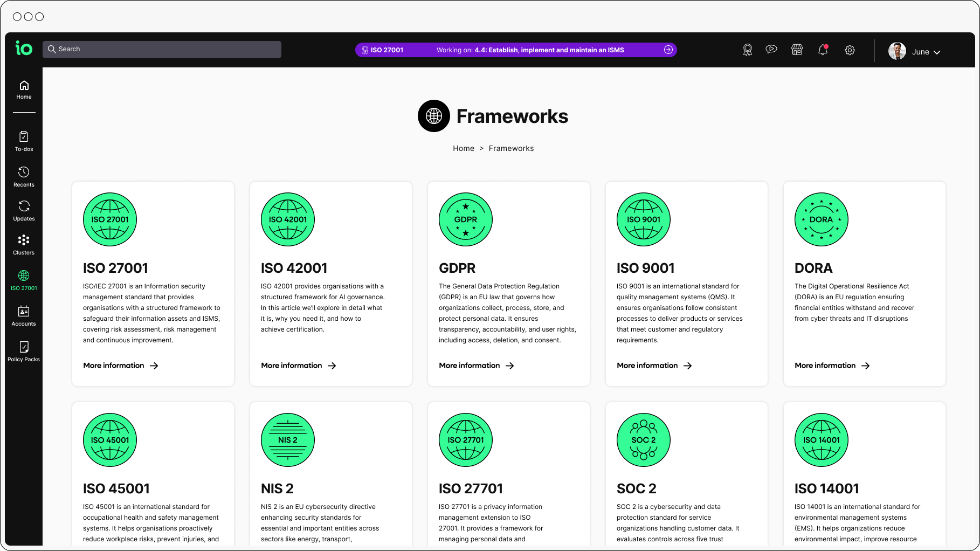The height and width of the screenshot is (551, 980).
Task: Click the SOC 2 round badge
Action: click(x=644, y=440)
